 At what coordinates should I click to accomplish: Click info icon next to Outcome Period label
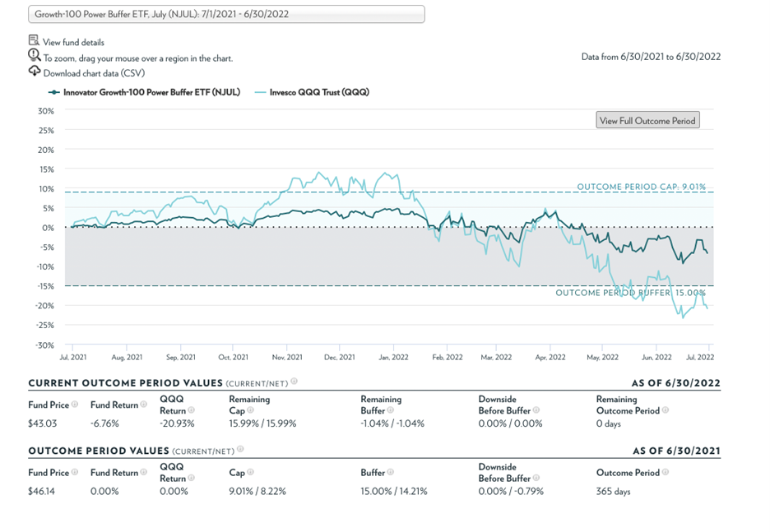point(666,472)
